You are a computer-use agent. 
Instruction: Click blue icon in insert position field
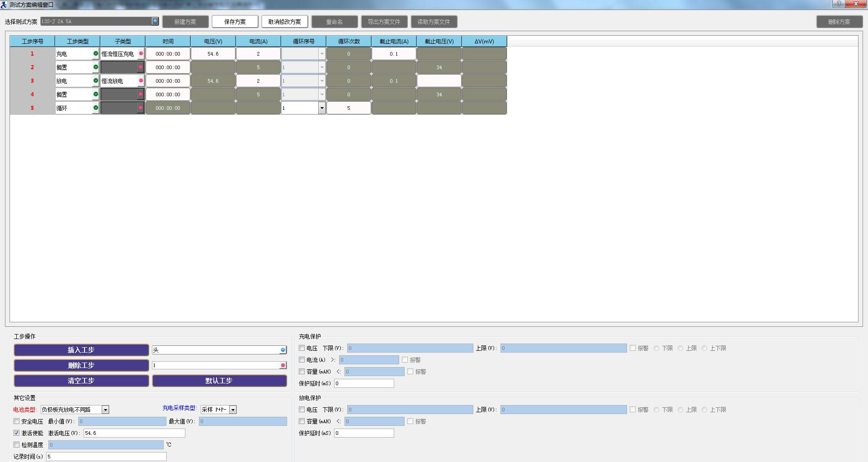pos(283,350)
